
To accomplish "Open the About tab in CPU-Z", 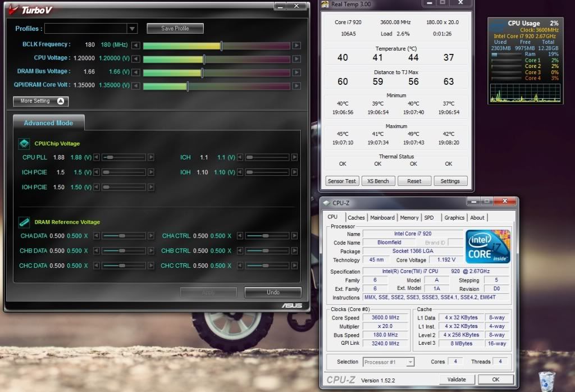I will point(477,217).
